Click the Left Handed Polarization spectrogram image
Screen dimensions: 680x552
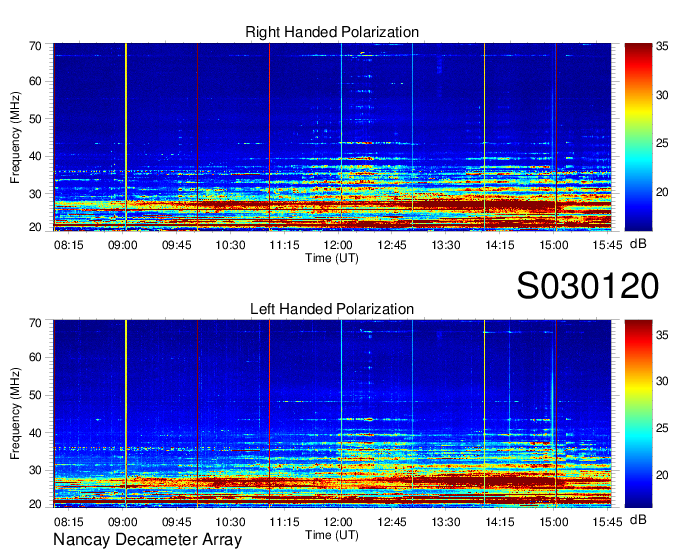332,414
